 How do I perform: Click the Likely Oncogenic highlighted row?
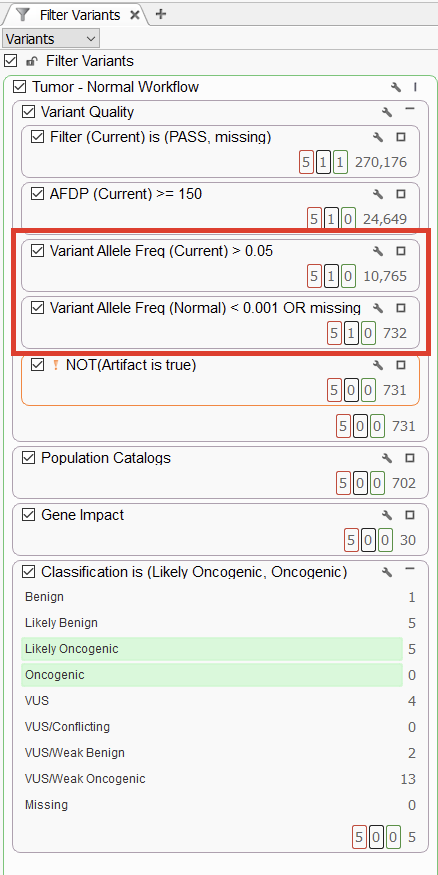pos(212,649)
